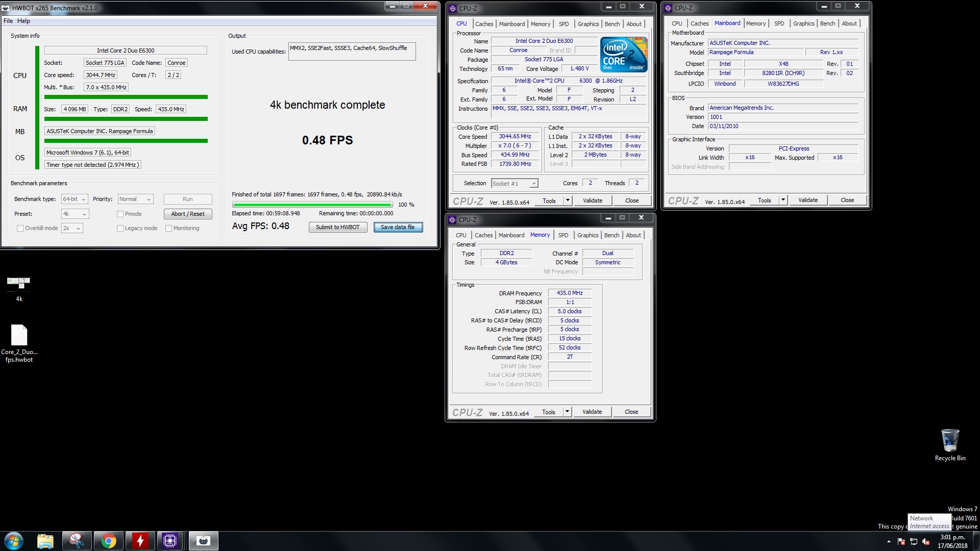980x551 pixels.
Task: Click the Core Voltage 1.480 V value
Action: pyautogui.click(x=579, y=68)
